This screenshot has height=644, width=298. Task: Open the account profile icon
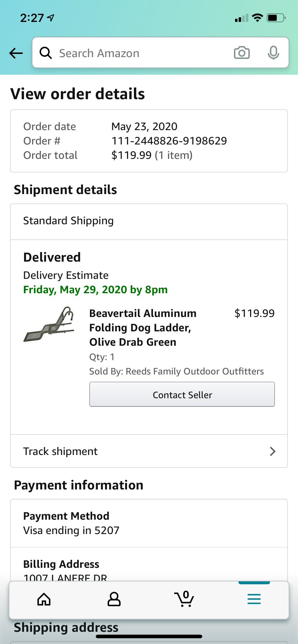114,599
